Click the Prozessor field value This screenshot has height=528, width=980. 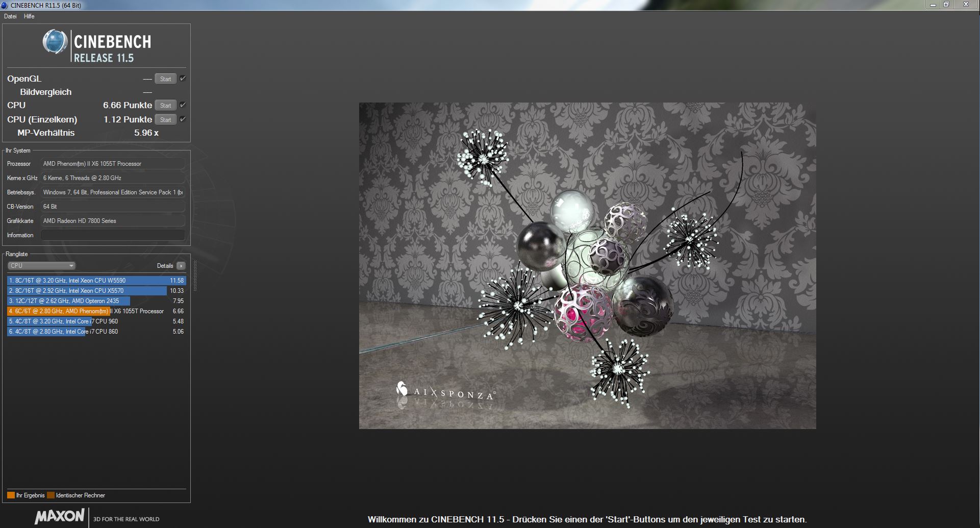(x=113, y=164)
